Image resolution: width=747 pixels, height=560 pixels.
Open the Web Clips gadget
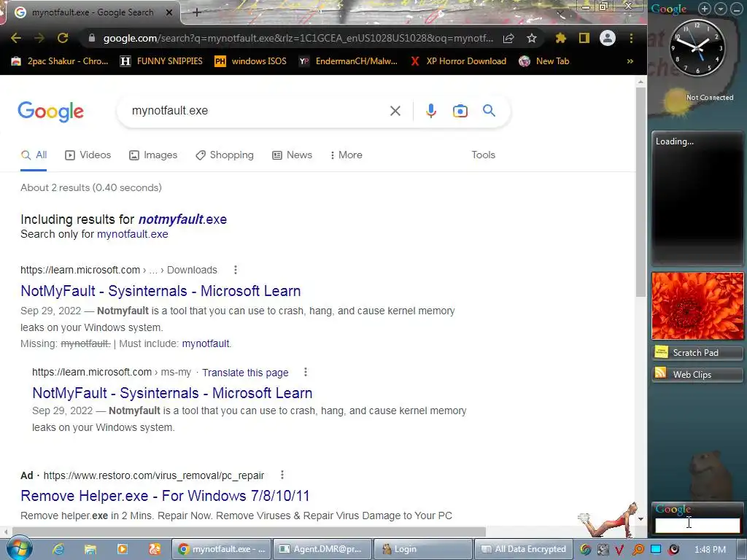coord(697,375)
